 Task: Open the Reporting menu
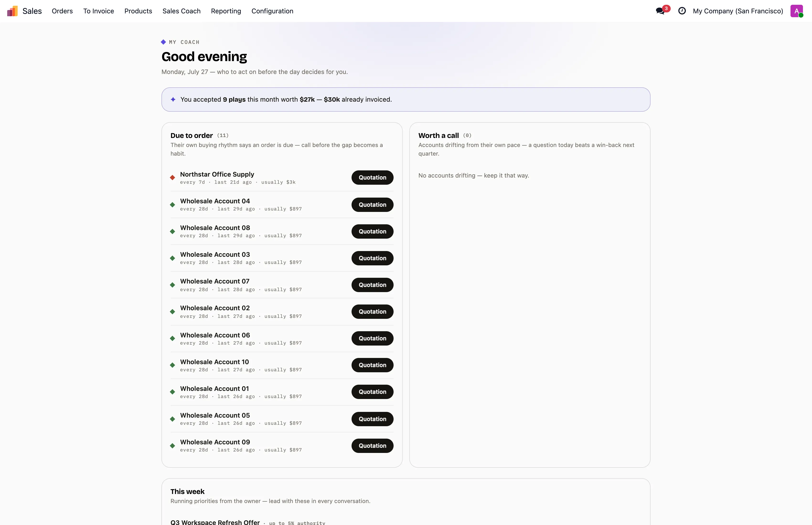(226, 11)
